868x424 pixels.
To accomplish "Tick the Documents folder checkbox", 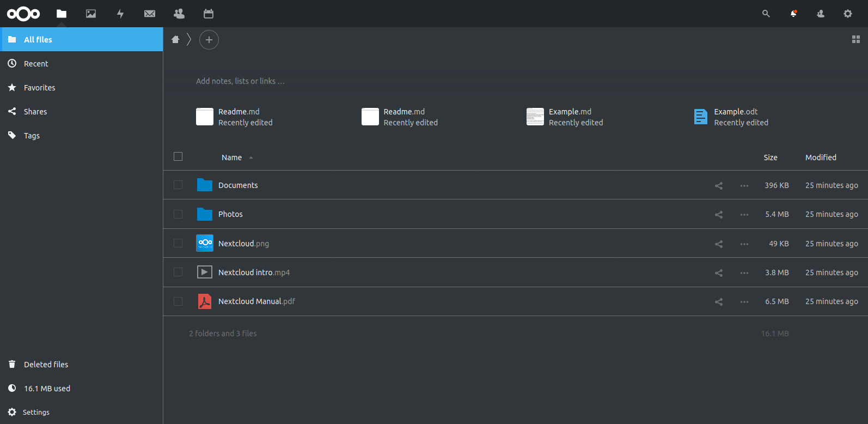I will (x=178, y=185).
